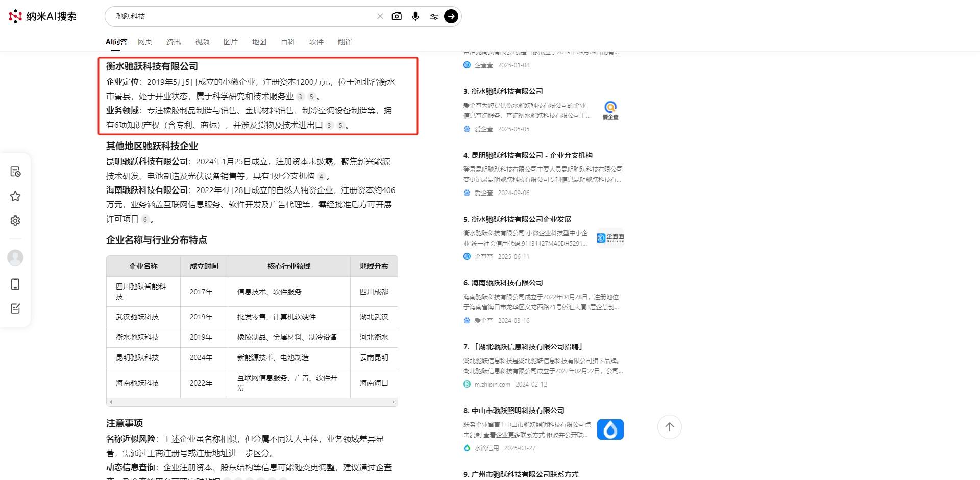980x480 pixels.
Task: Select the 昆明驰跃科技 table cell
Action: click(143, 357)
